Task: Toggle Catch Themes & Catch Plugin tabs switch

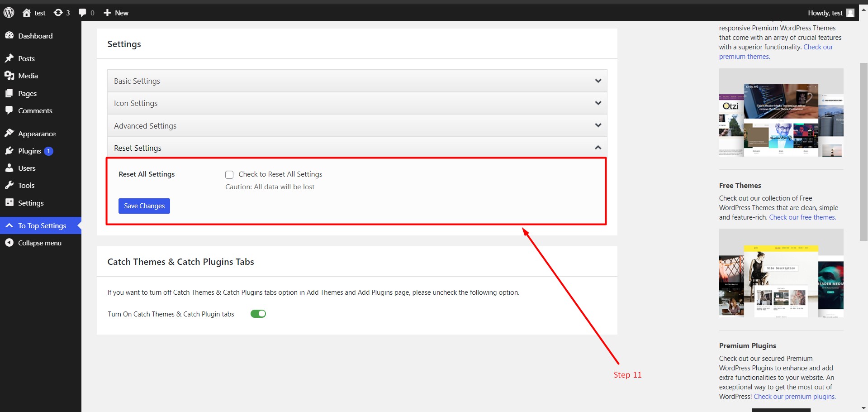Action: pos(258,314)
